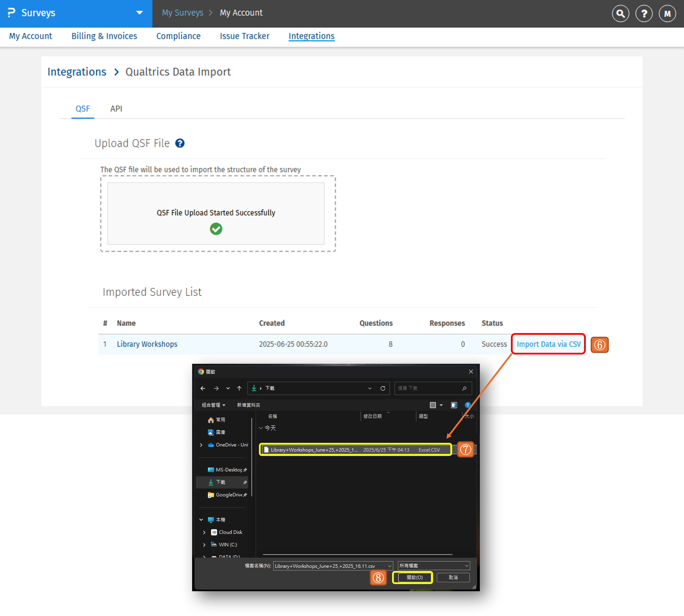Click the 新增資料夾 new folder button
Image resolution: width=684 pixels, height=616 pixels.
pyautogui.click(x=249, y=405)
